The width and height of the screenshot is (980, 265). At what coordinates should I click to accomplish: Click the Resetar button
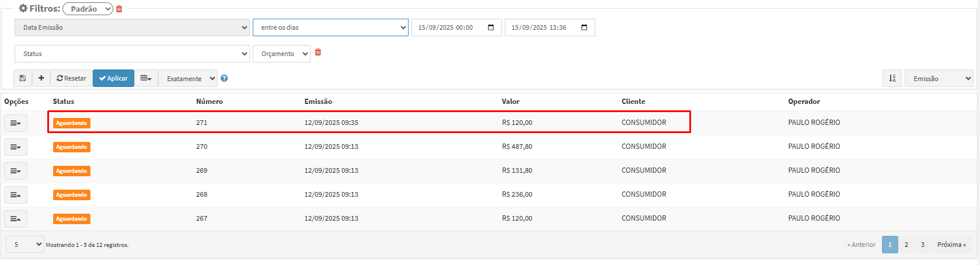tap(71, 78)
